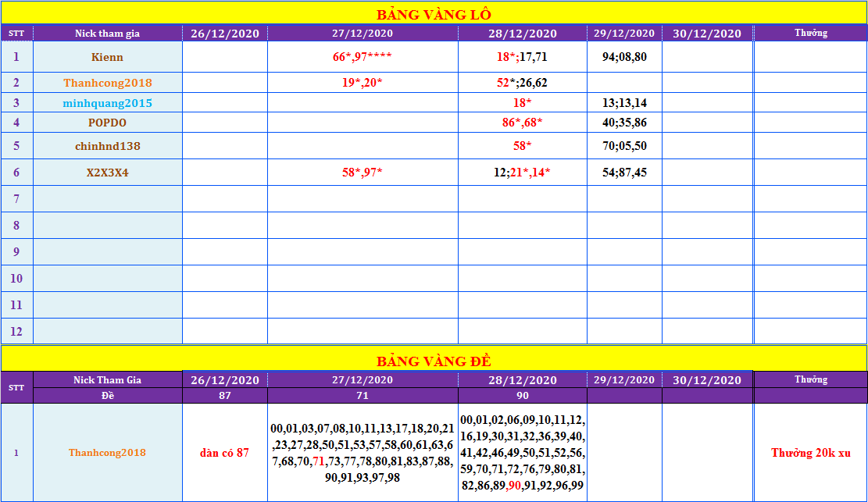Select the 26/12/2020 header in Lô table
The image size is (868, 502).
[225, 34]
